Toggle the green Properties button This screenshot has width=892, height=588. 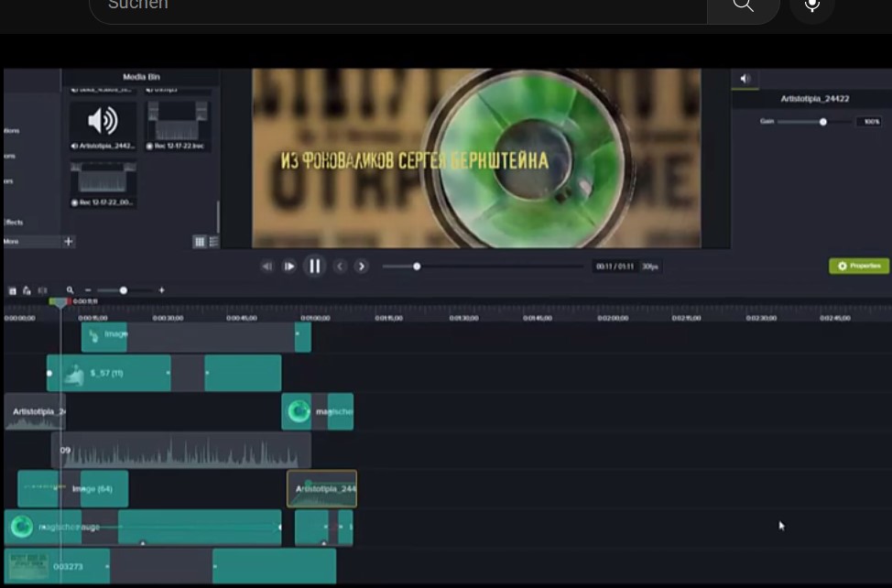tap(859, 266)
